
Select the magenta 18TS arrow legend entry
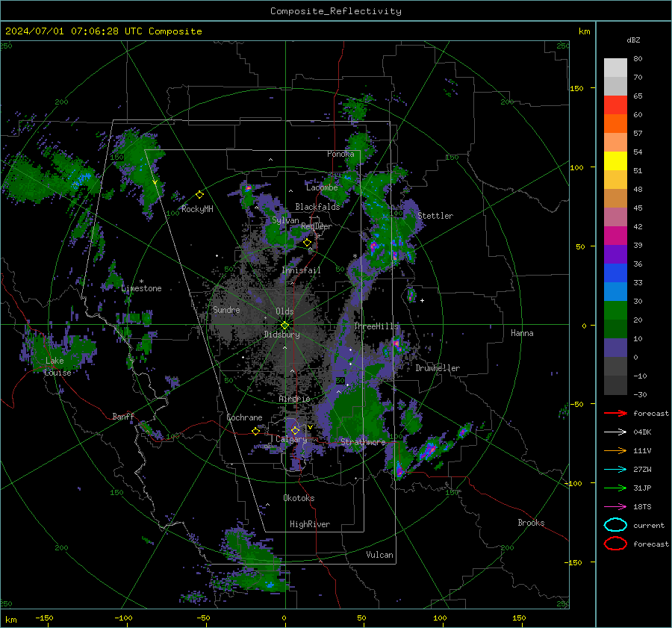[615, 507]
